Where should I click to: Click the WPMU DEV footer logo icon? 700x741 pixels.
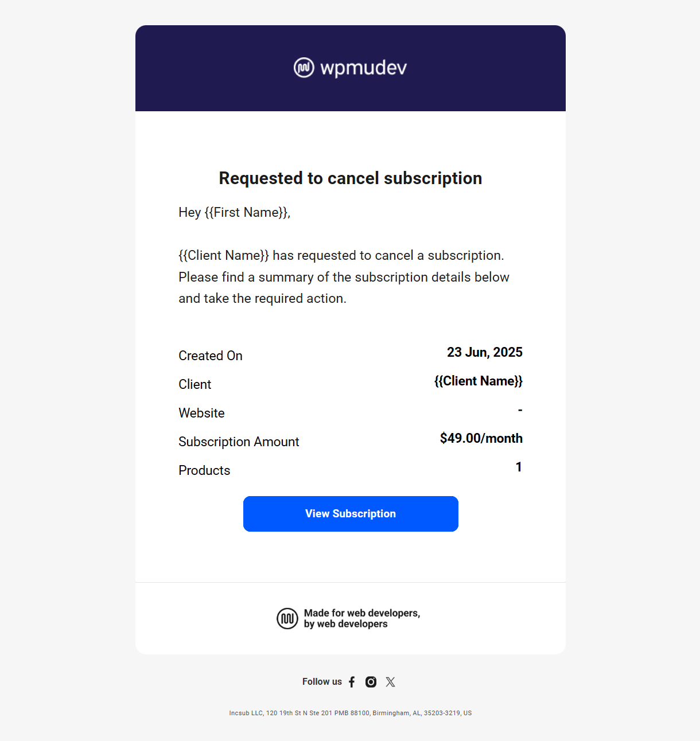click(x=287, y=619)
